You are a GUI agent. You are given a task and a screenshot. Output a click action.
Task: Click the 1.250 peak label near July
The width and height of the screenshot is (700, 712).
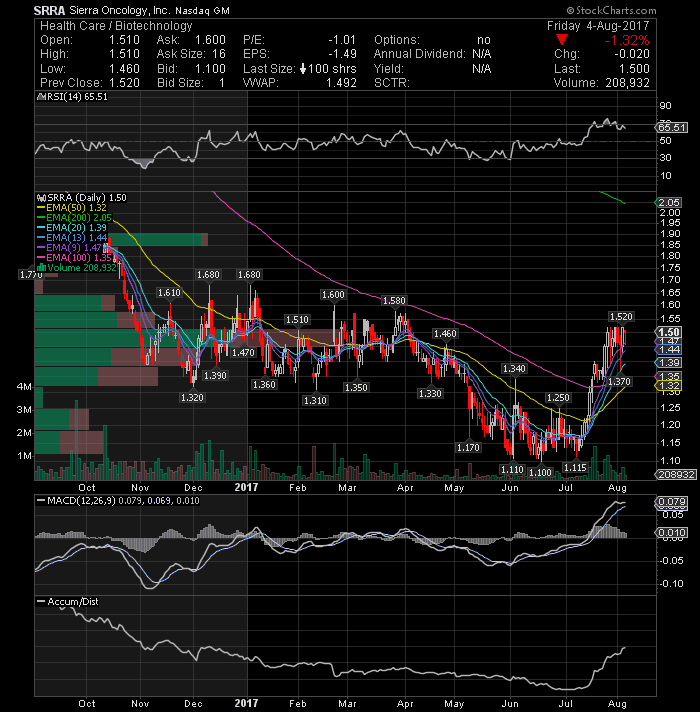[558, 398]
